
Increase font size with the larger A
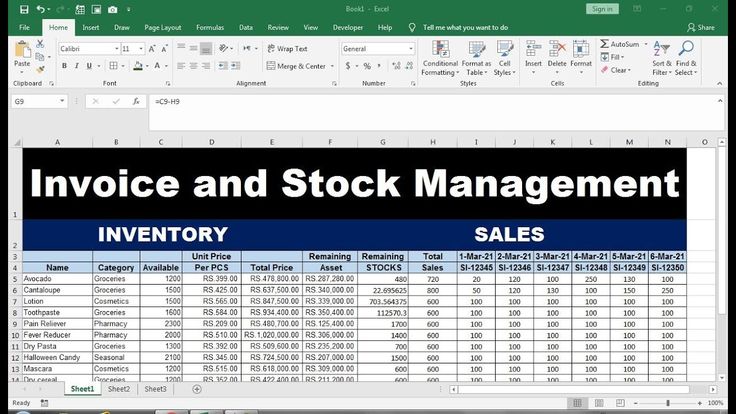152,49
